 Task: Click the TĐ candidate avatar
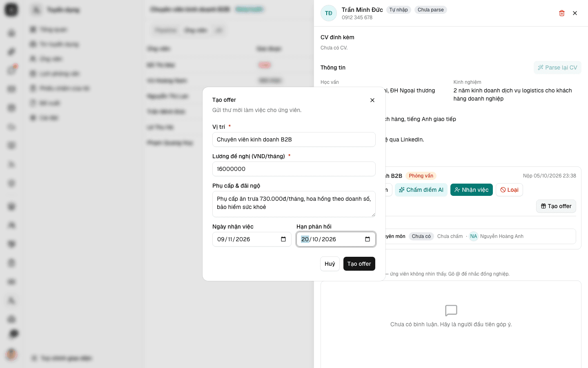pyautogui.click(x=329, y=13)
